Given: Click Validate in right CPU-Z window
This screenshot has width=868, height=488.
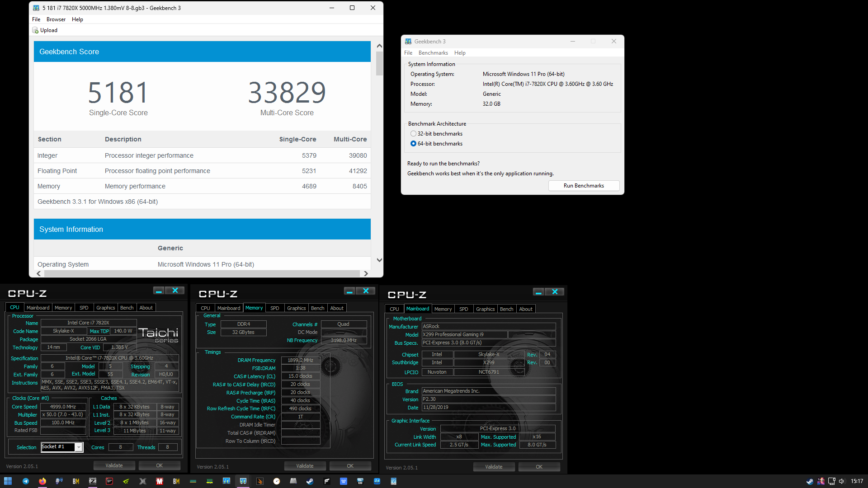Looking at the screenshot, I should pyautogui.click(x=494, y=467).
